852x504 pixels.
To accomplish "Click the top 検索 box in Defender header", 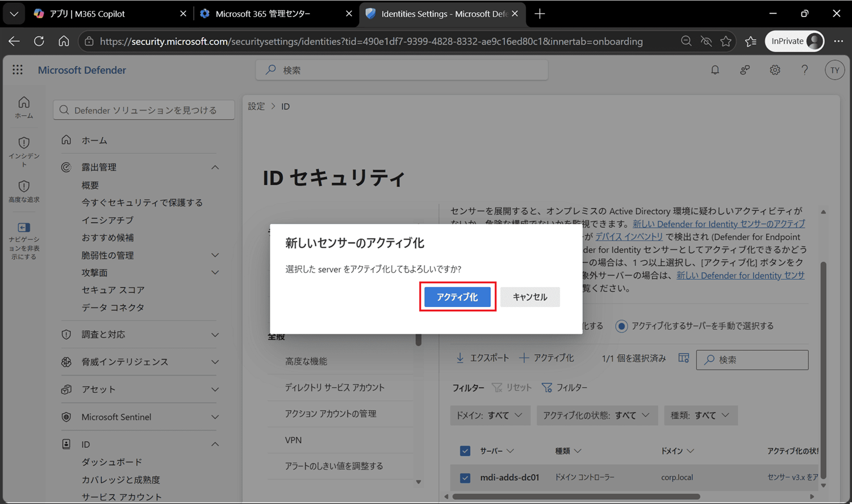I will (402, 70).
